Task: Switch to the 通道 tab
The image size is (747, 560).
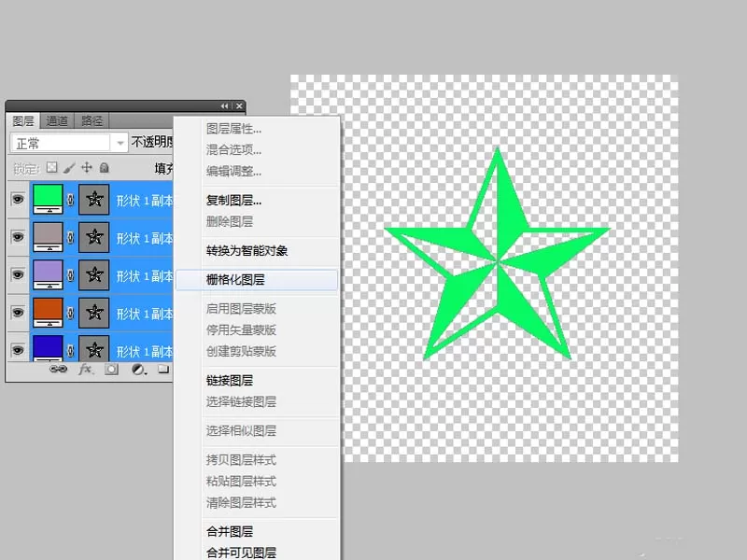Action: [57, 121]
